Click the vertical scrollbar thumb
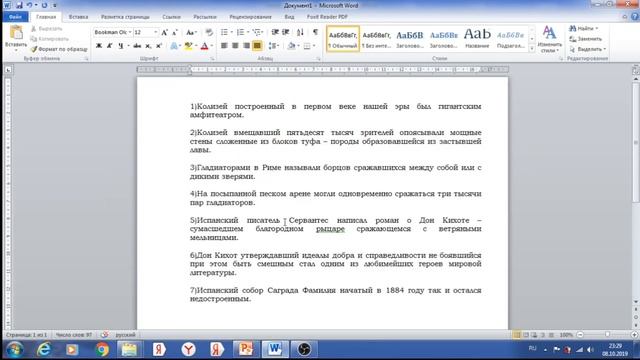 point(636,142)
